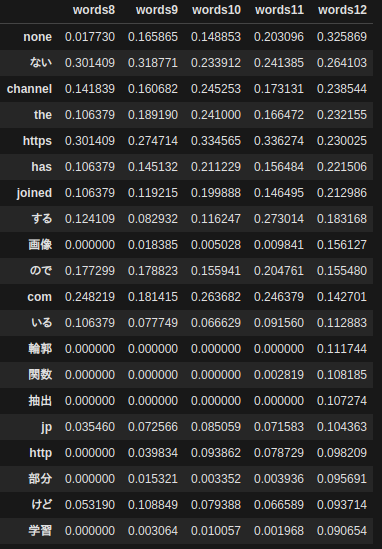The width and height of the screenshot is (382, 549).
Task: Click value 0.111744 in 輪郭 row
Action: point(342,349)
